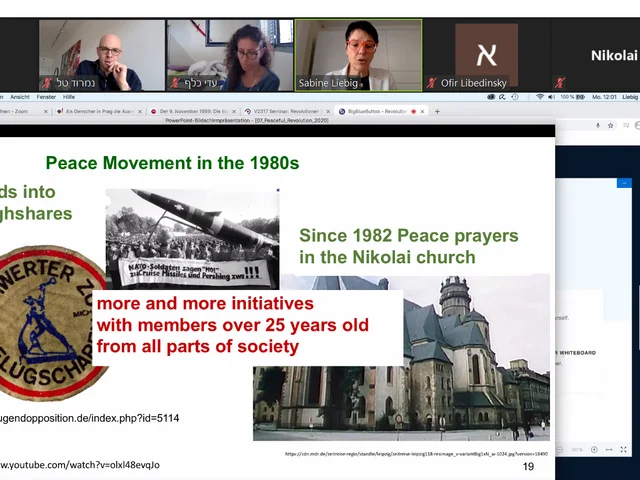
Task: Close the BigBlueButton tab
Action: [x=422, y=111]
